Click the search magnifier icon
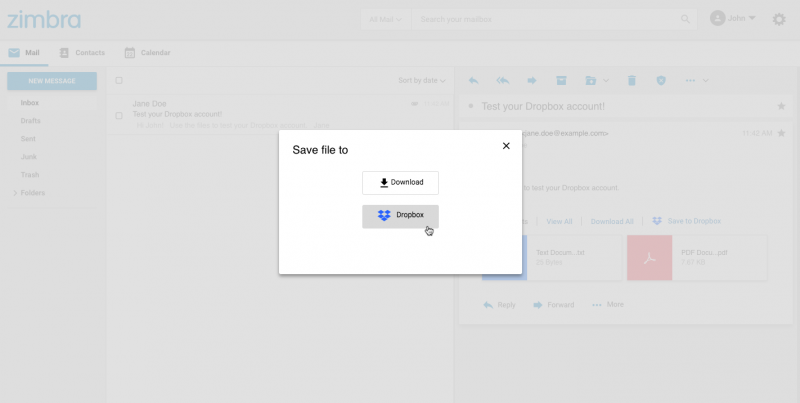The width and height of the screenshot is (800, 403). (685, 19)
